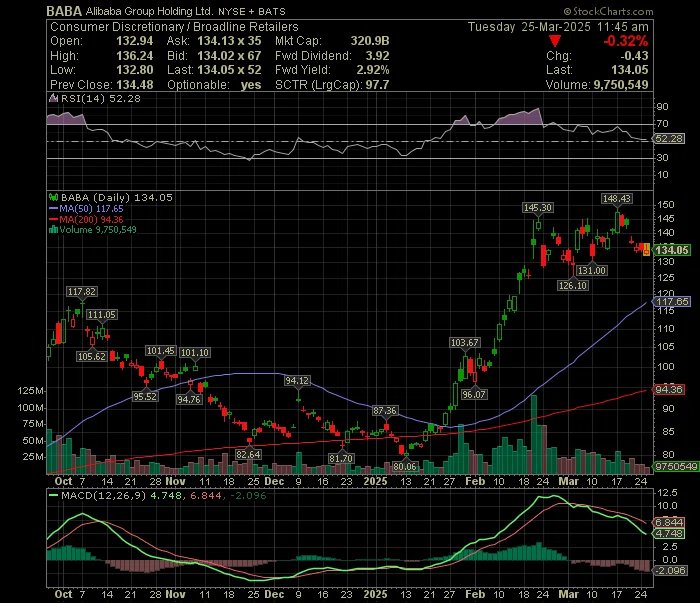
Task: Click the 145.30 price annotation
Action: pos(538,208)
